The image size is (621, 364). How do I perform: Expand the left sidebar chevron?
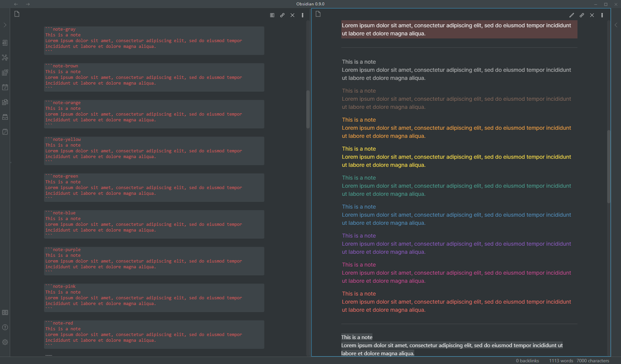click(5, 25)
